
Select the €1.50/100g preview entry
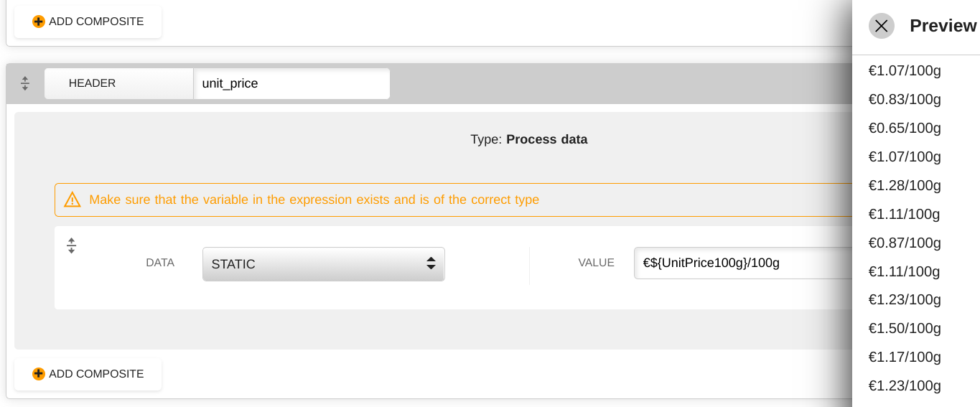[x=905, y=328]
